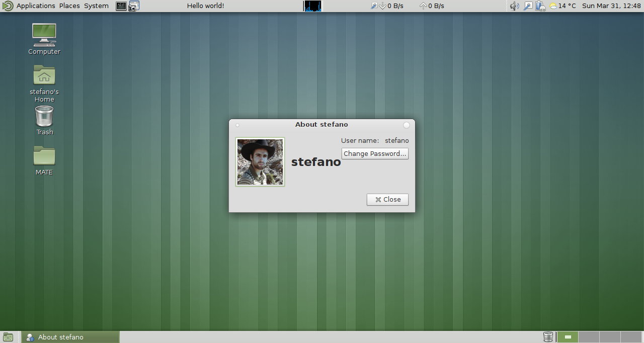Image resolution: width=644 pixels, height=343 pixels.
Task: Click the Change Password... button
Action: point(375,154)
